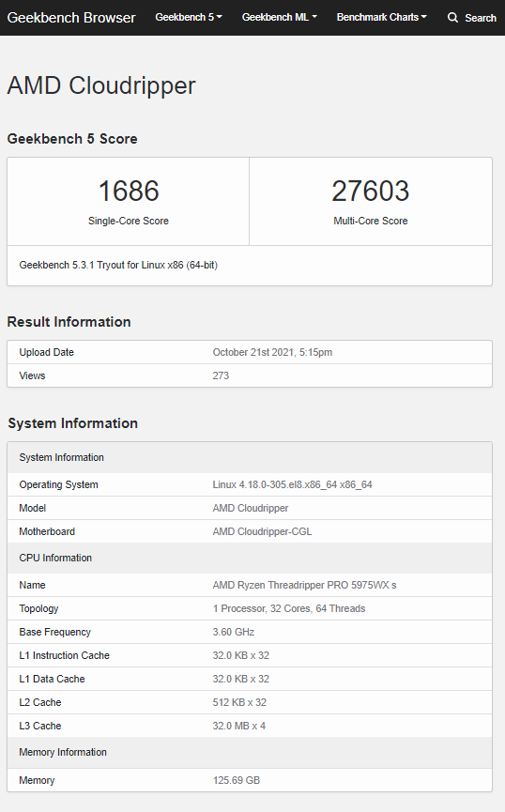Screen dimensions: 505x812
Task: Click the Search label in the navbar
Action: pos(481,18)
